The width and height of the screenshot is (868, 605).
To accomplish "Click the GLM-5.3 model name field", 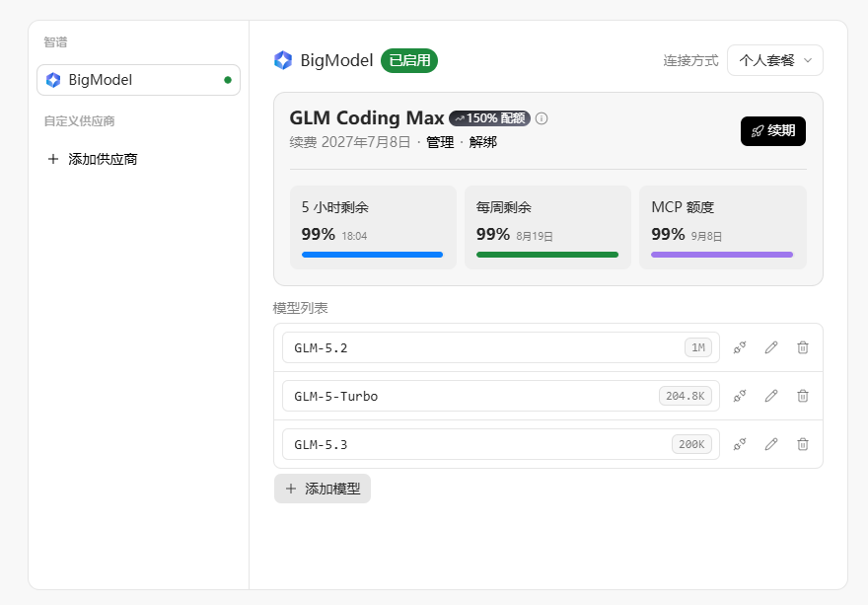I will pos(501,444).
